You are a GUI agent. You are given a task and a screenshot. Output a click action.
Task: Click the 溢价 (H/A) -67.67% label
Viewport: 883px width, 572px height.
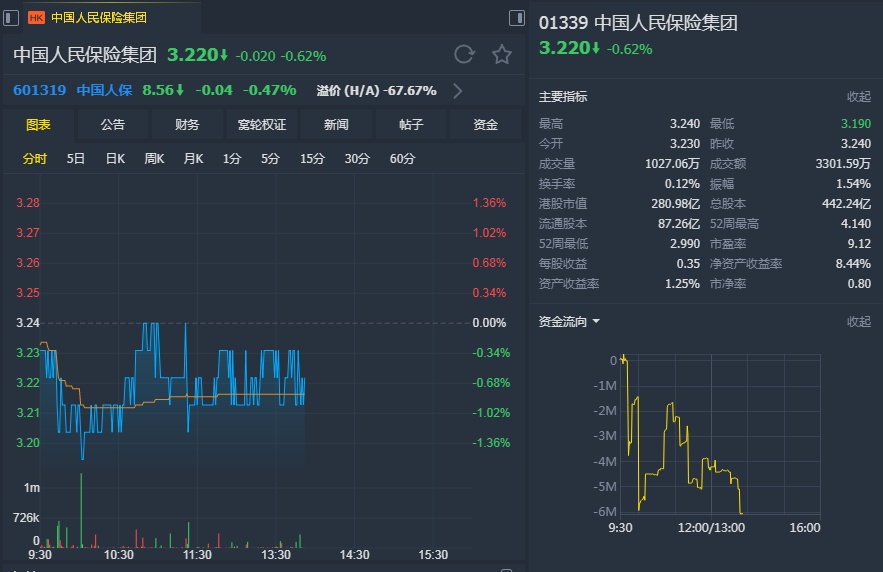pyautogui.click(x=376, y=91)
